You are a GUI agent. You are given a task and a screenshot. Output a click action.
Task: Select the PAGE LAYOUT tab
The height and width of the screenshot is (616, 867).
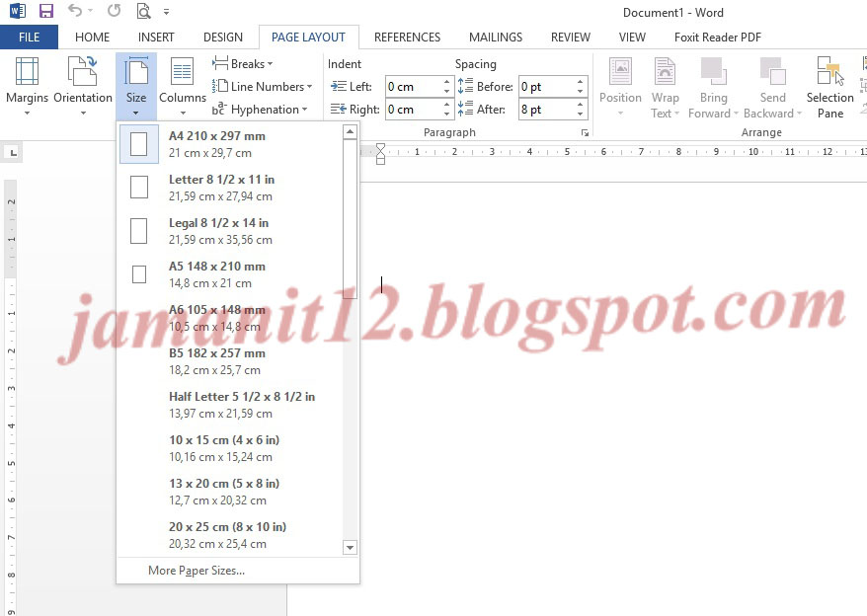[308, 38]
